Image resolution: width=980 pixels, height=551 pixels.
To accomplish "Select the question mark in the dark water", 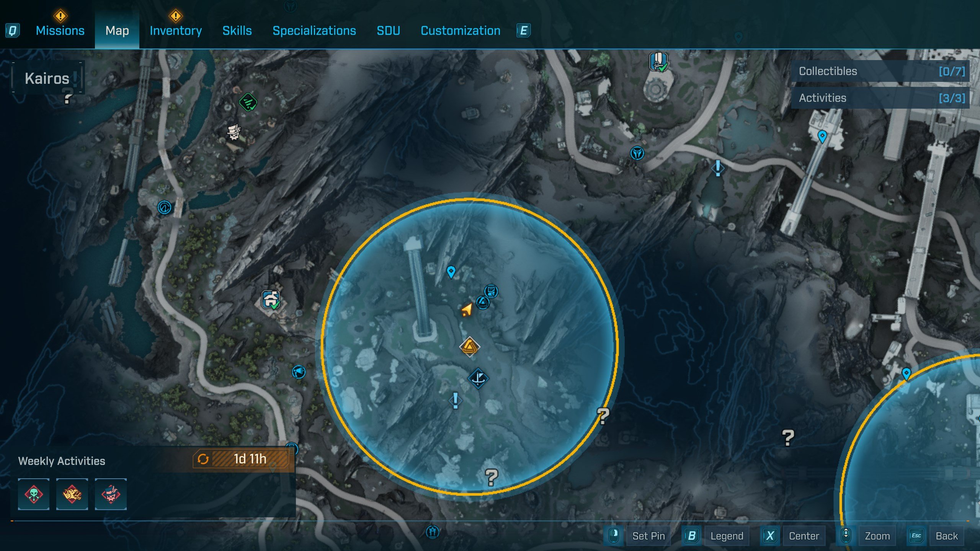I will pyautogui.click(x=788, y=438).
